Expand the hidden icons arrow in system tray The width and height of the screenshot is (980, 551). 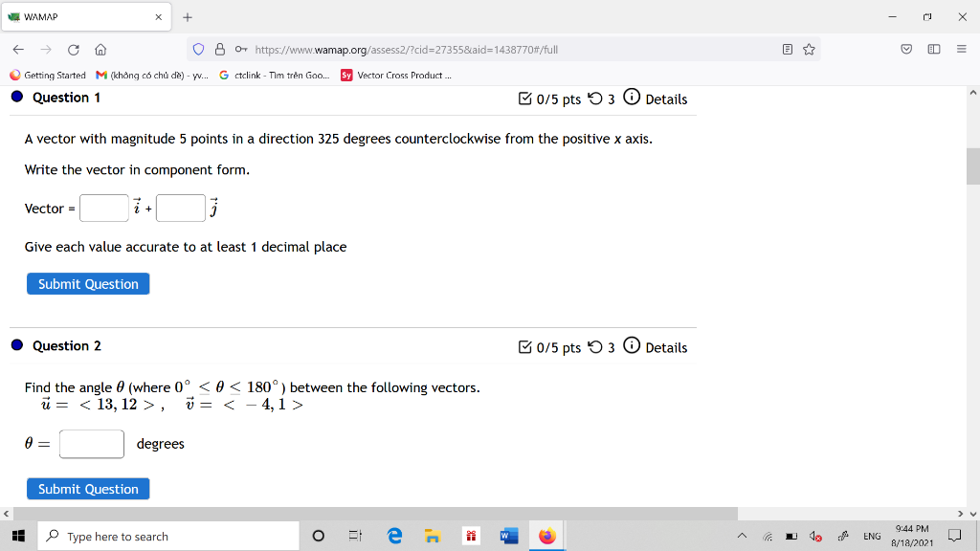[741, 536]
